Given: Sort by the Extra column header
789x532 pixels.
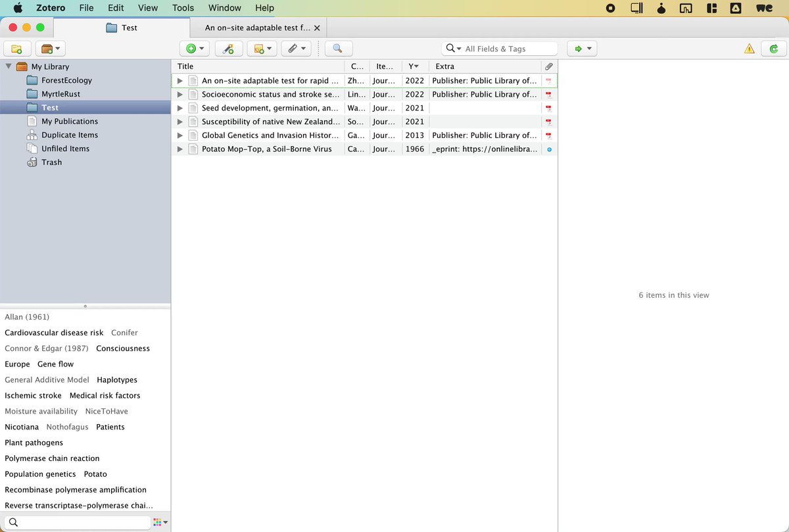Looking at the screenshot, I should click(485, 66).
